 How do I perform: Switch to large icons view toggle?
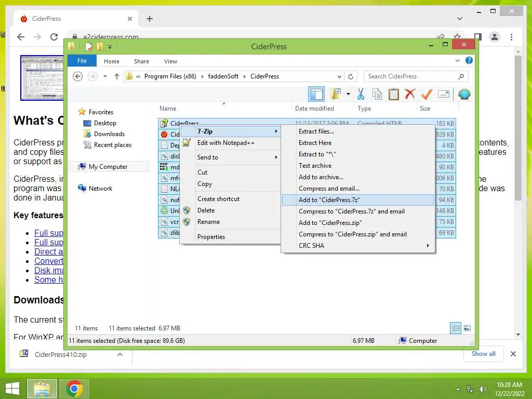[x=467, y=328]
